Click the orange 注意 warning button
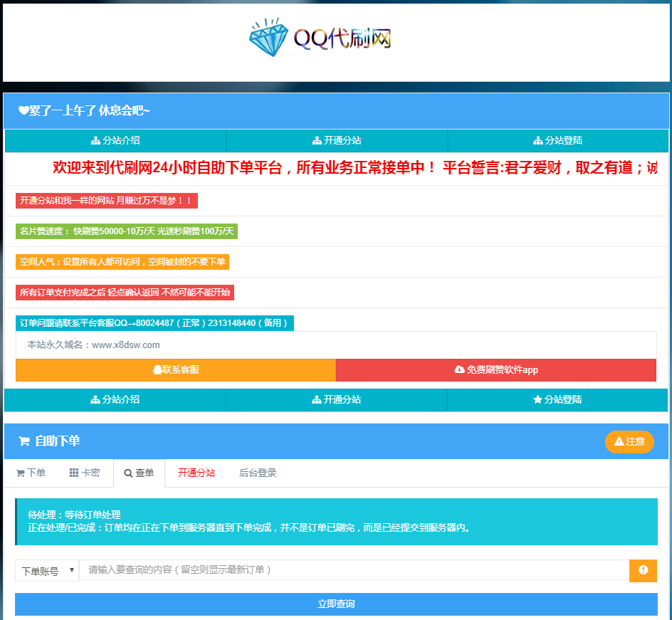The height and width of the screenshot is (620, 672). (x=629, y=441)
